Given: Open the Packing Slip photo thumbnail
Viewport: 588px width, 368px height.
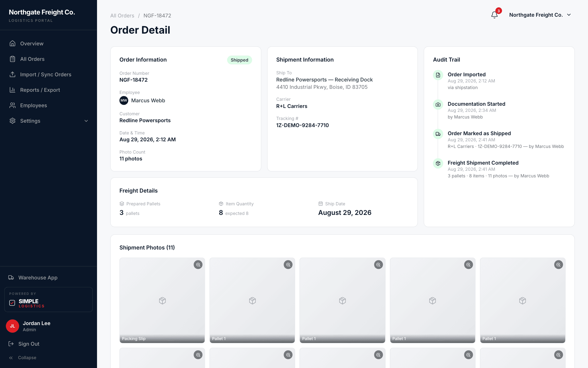Looking at the screenshot, I should click(x=162, y=300).
